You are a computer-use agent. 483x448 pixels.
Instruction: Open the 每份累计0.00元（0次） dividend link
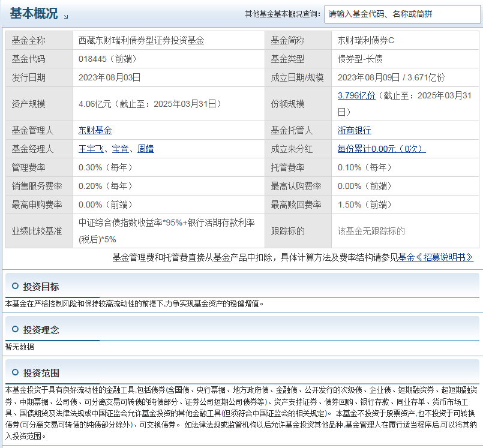click(382, 149)
